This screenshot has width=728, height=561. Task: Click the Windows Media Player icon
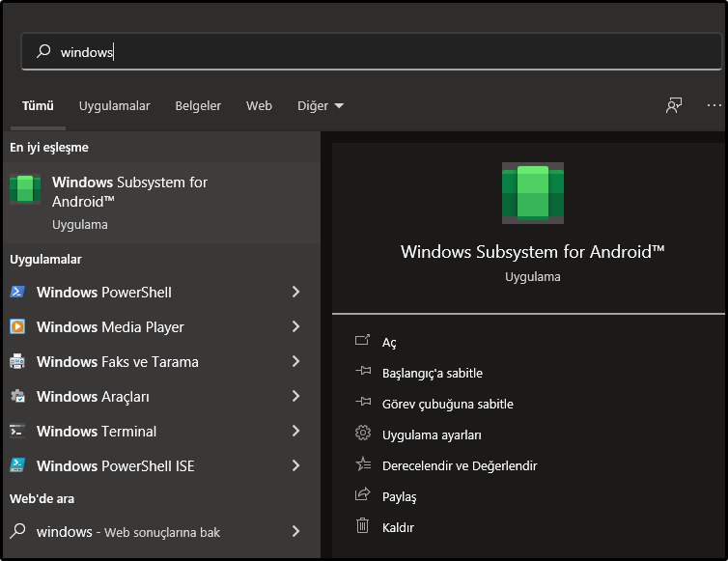tap(17, 327)
